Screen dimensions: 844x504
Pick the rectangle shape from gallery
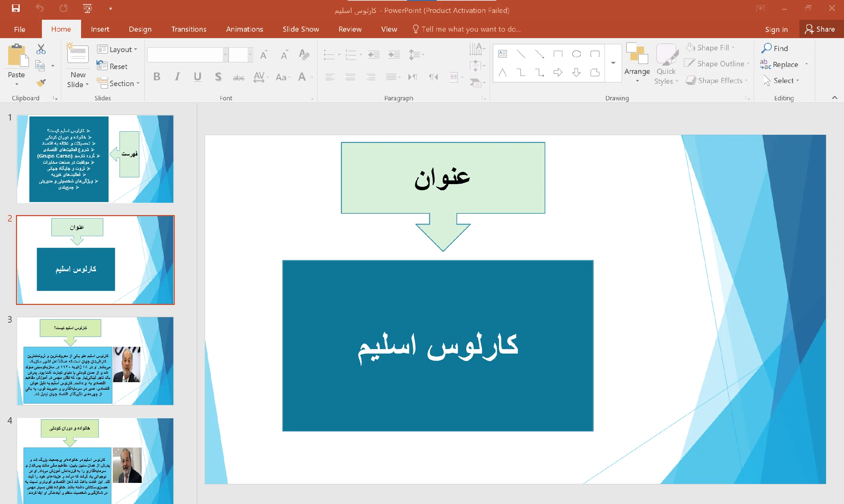click(x=558, y=54)
